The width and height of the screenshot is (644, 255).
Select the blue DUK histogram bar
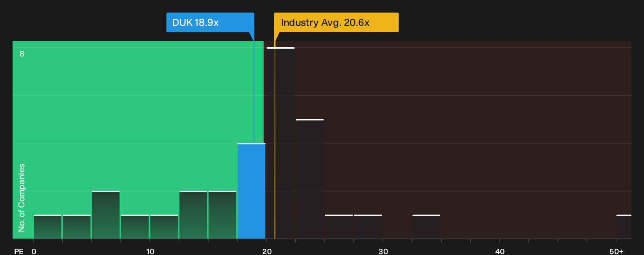click(251, 191)
